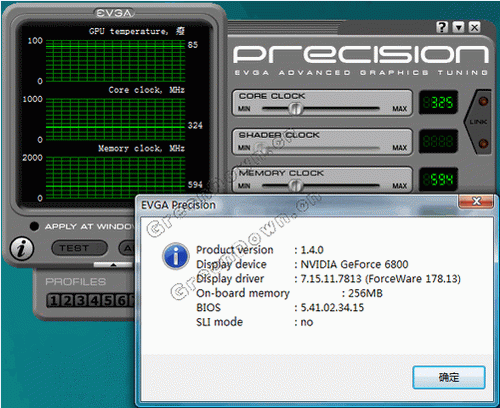Image resolution: width=500 pixels, height=408 pixels.
Task: Click the 'EVGA Precision' dialog title
Action: click(x=178, y=205)
